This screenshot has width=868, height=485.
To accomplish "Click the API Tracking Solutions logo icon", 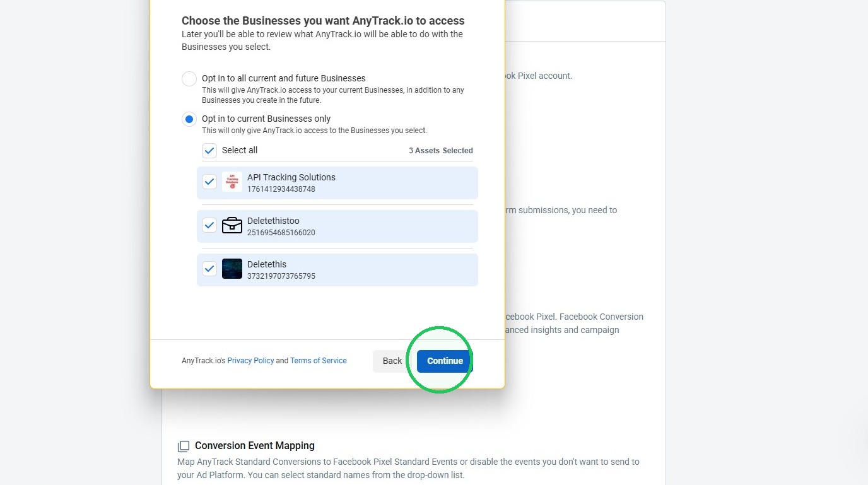I will (x=232, y=182).
